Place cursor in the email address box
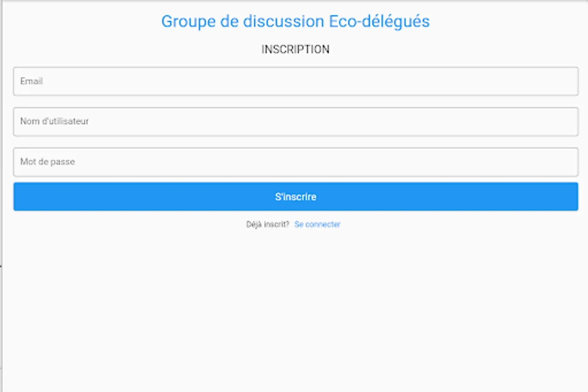The height and width of the screenshot is (392, 588). pyautogui.click(x=296, y=81)
